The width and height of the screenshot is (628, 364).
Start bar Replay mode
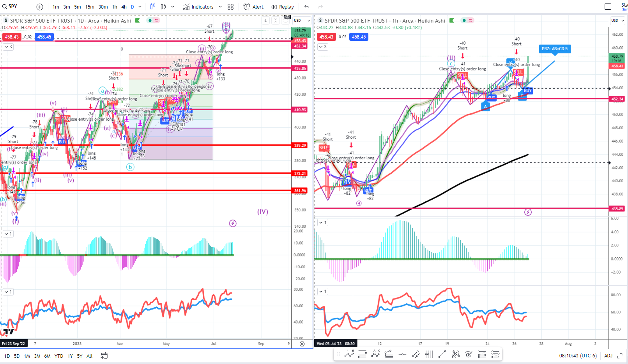[283, 7]
